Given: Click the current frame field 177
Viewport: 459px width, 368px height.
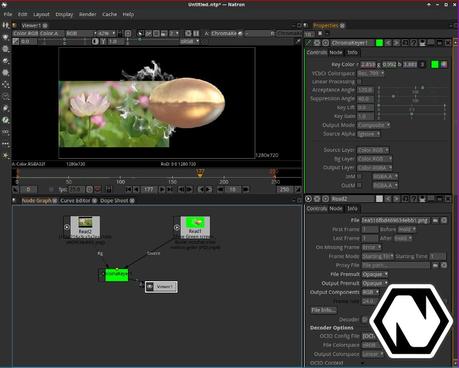Looking at the screenshot, I should [x=149, y=190].
